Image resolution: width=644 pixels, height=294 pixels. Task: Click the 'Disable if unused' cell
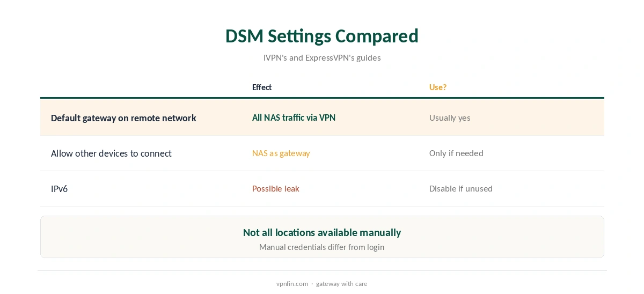pos(461,188)
